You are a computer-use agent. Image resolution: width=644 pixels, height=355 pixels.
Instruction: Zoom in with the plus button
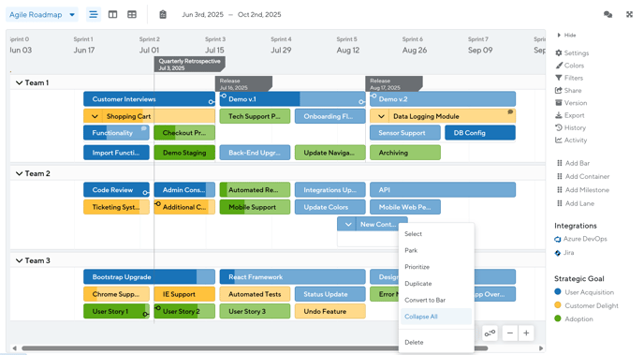click(x=526, y=333)
